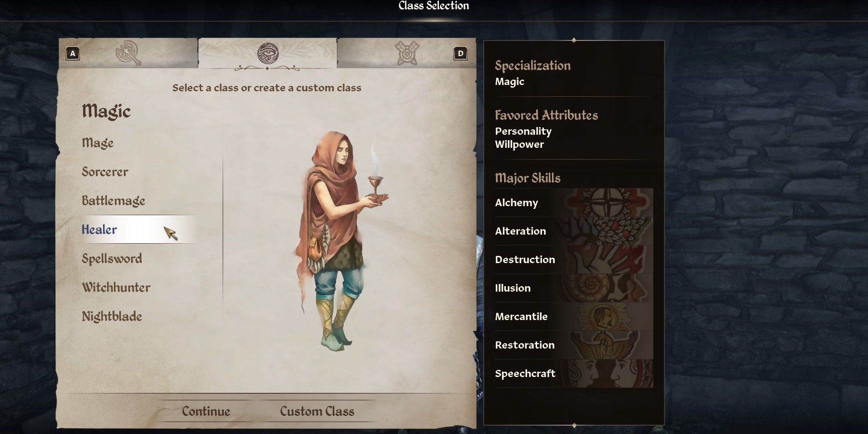The width and height of the screenshot is (868, 434).
Task: Choose the Mage class
Action: coord(98,143)
